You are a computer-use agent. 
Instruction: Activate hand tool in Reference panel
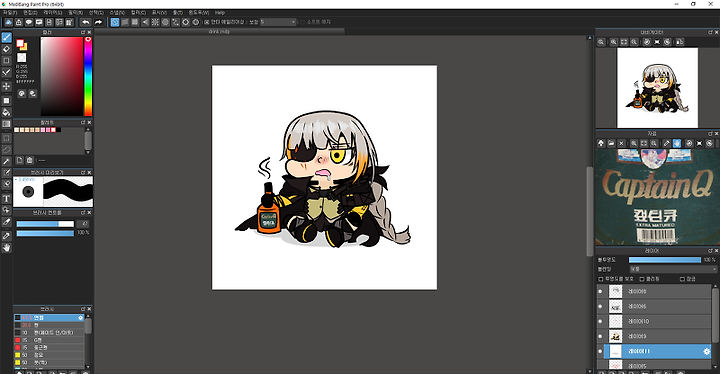pyautogui.click(x=677, y=143)
